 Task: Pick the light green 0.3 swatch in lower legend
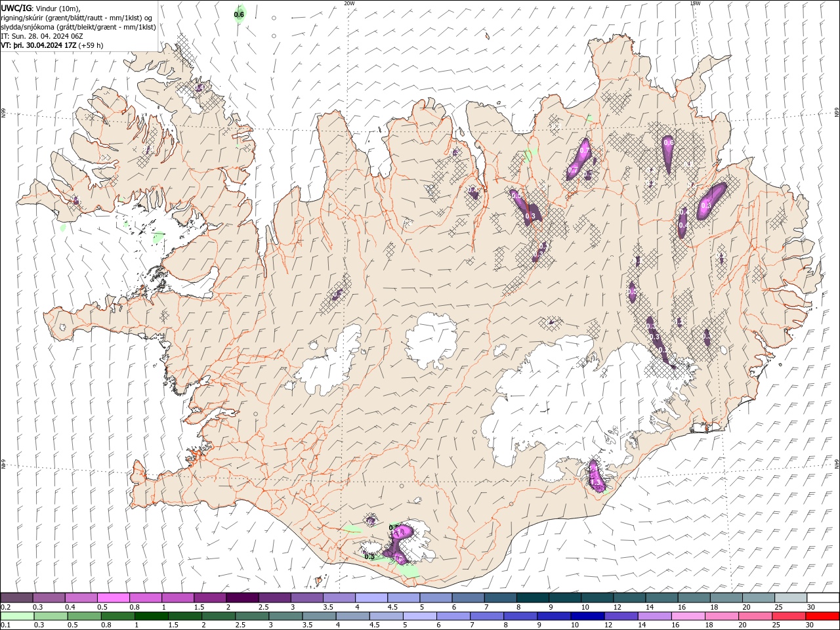[52, 616]
